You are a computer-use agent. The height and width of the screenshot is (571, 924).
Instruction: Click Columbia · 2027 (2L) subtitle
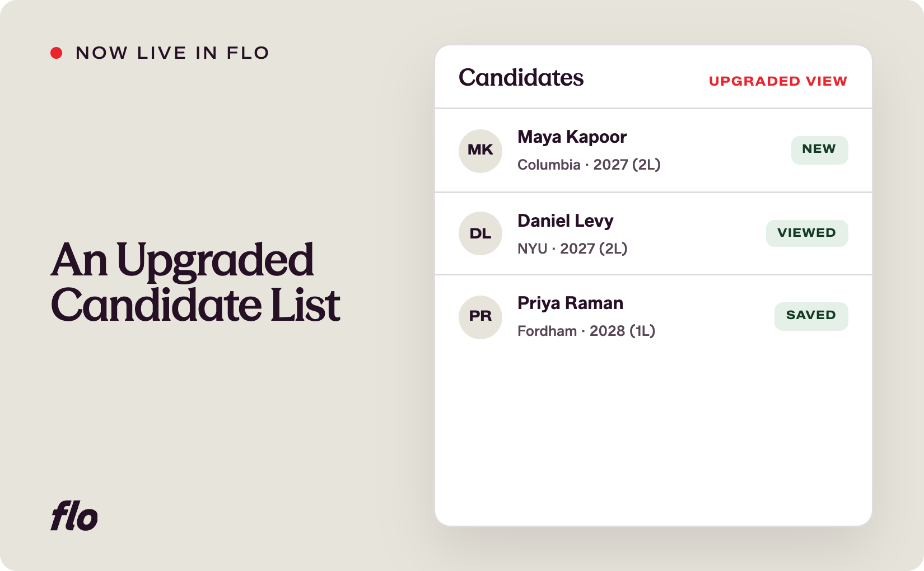click(x=589, y=165)
